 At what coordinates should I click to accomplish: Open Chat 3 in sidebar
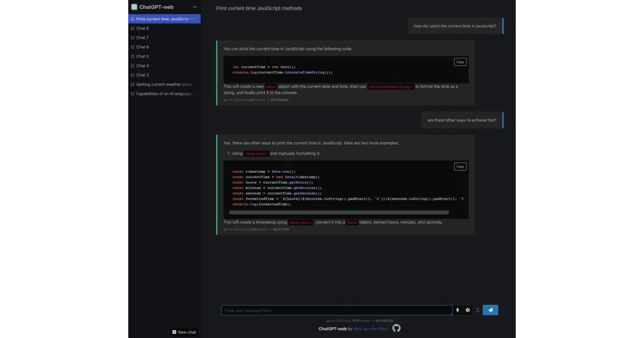165,75
